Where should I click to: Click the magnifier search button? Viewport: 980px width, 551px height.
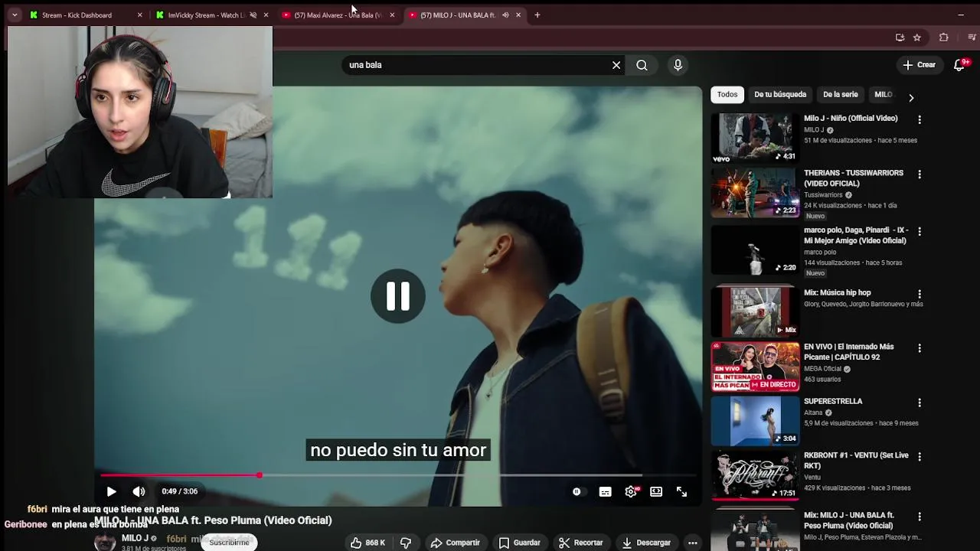(642, 65)
